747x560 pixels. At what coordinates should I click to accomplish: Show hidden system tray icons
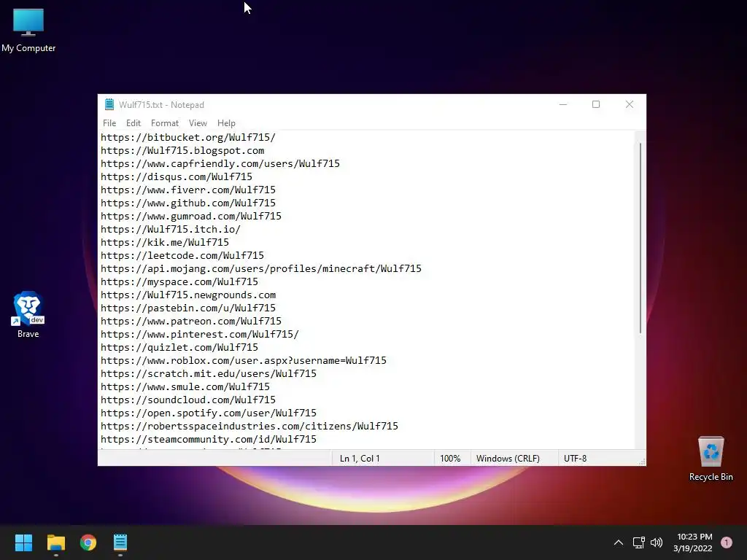619,542
